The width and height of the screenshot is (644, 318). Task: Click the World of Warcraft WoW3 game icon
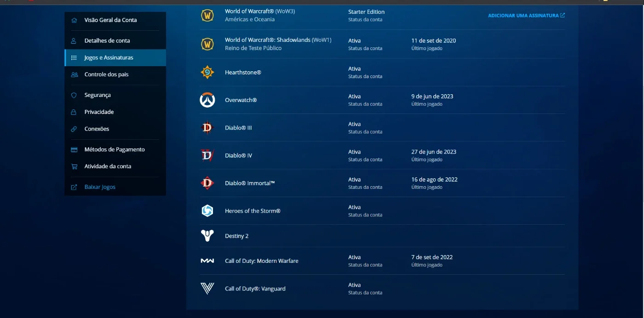pos(207,16)
